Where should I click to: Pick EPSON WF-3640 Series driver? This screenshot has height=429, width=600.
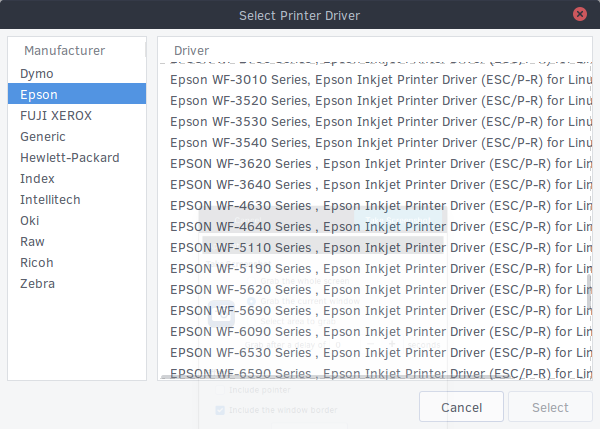tap(375, 185)
